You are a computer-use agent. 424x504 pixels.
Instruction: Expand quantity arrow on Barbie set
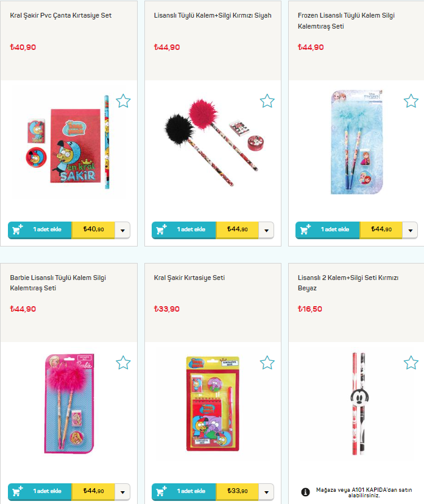coord(122,492)
